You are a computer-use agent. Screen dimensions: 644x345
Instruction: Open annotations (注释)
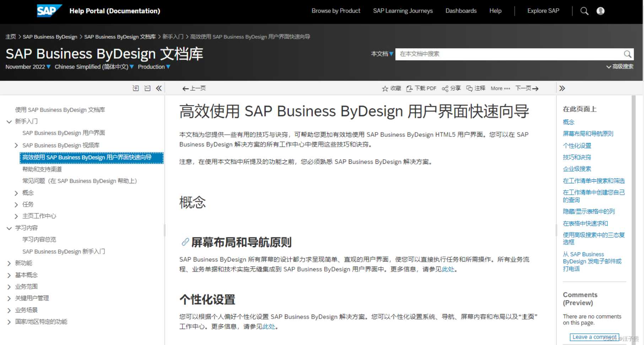tap(476, 88)
